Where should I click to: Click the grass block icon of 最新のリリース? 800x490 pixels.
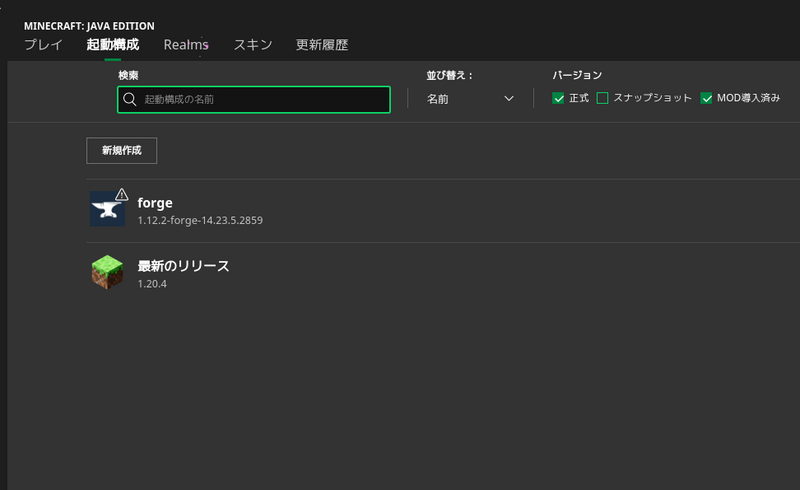click(x=107, y=272)
